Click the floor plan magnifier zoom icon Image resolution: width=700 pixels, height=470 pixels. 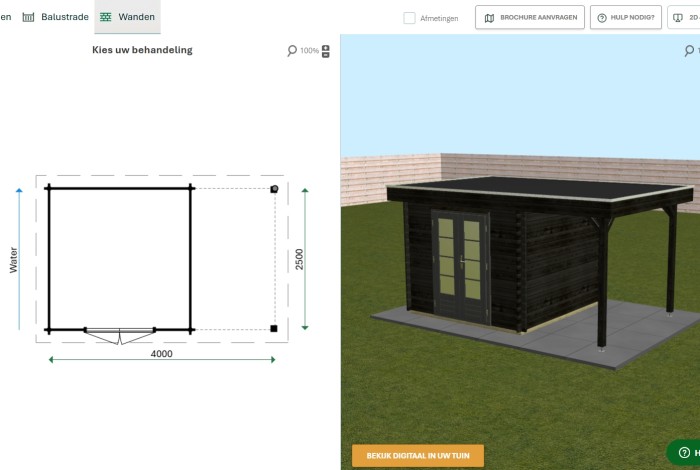(x=292, y=51)
